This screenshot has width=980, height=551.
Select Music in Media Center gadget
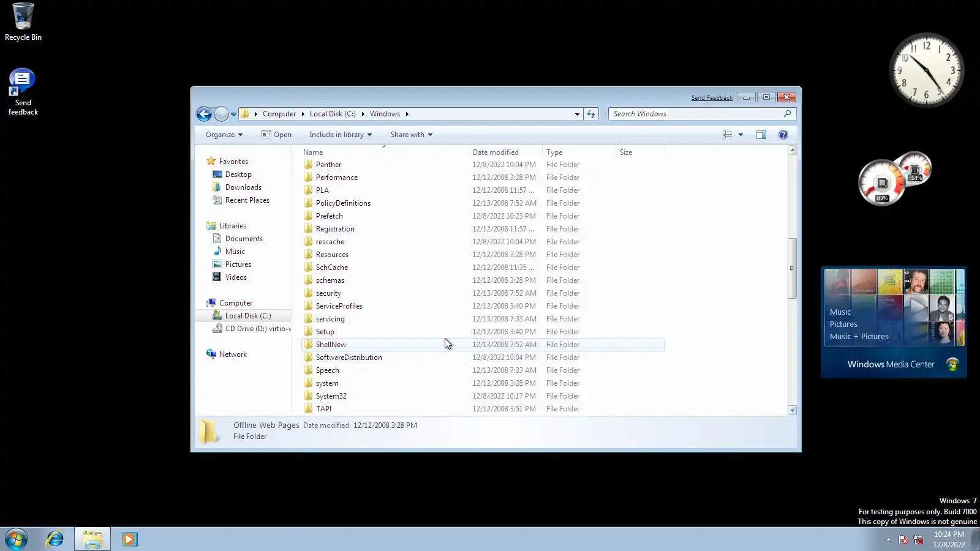pos(840,312)
